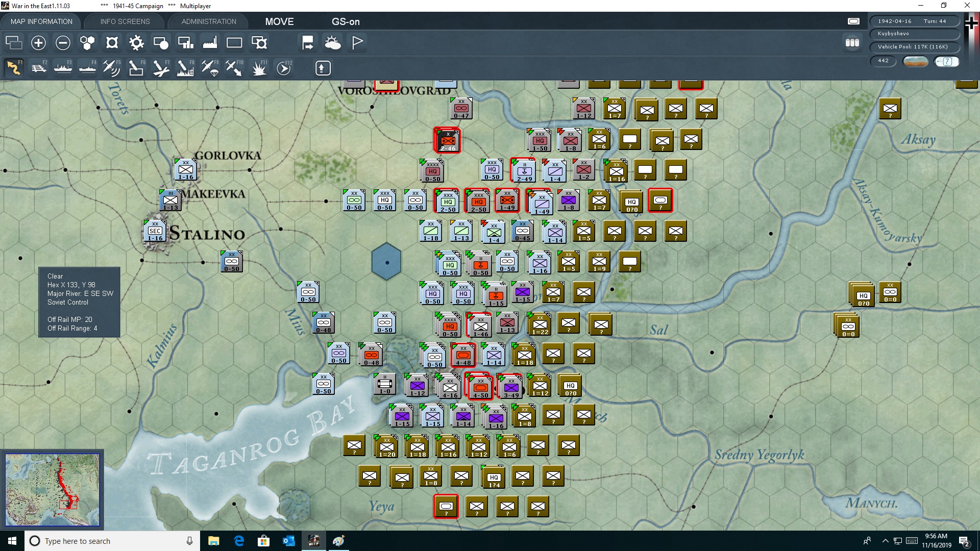
Task: Open the Microsoft Store taskbar icon
Action: (263, 541)
